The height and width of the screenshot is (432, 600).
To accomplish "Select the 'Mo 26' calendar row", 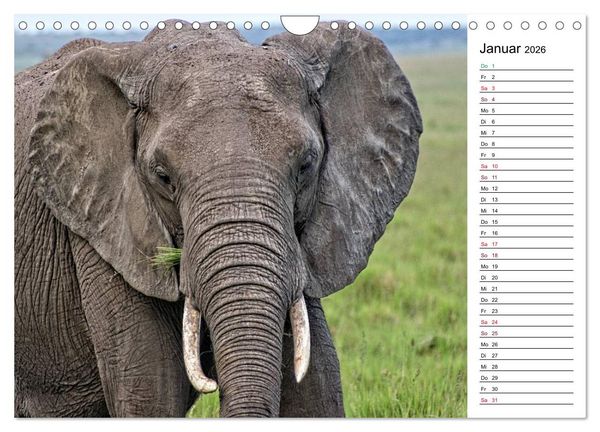I will click(x=527, y=344).
